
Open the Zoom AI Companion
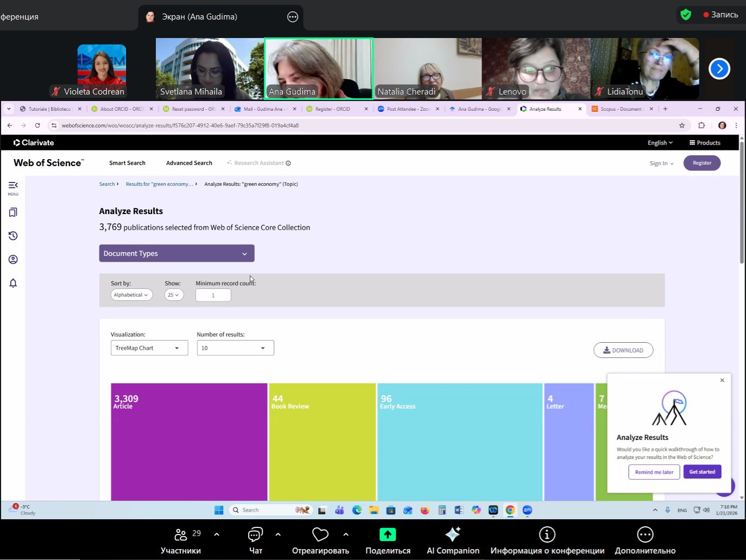[453, 540]
